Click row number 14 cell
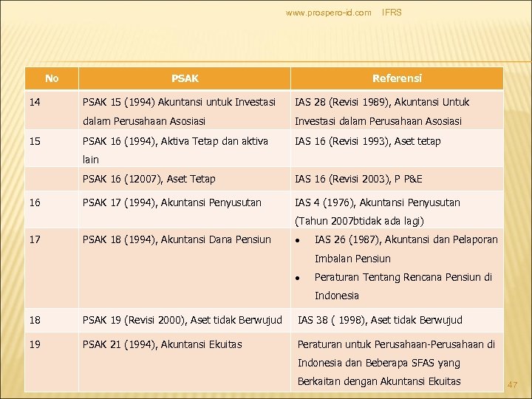Screen dimensions: 532x399 pos(52,110)
